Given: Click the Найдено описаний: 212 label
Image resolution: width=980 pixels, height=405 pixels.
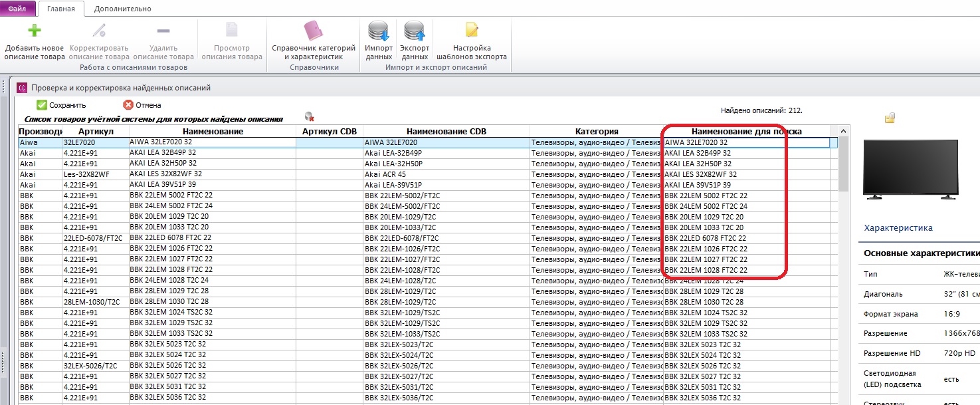Looking at the screenshot, I should tap(761, 110).
